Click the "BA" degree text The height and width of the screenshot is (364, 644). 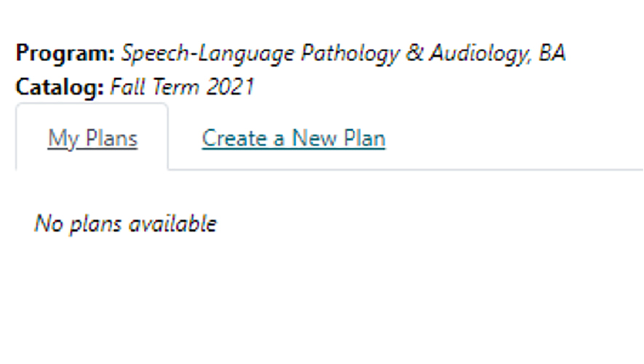[x=552, y=54]
